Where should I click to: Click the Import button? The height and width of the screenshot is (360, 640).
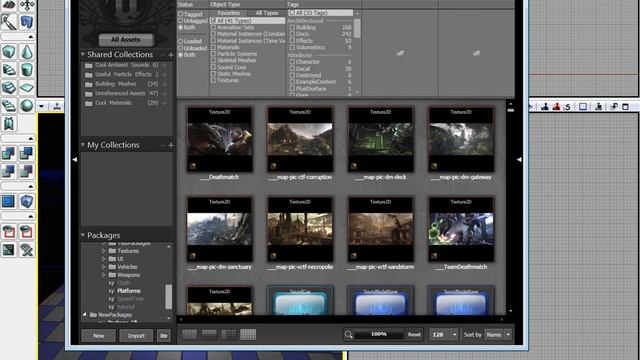(136, 336)
